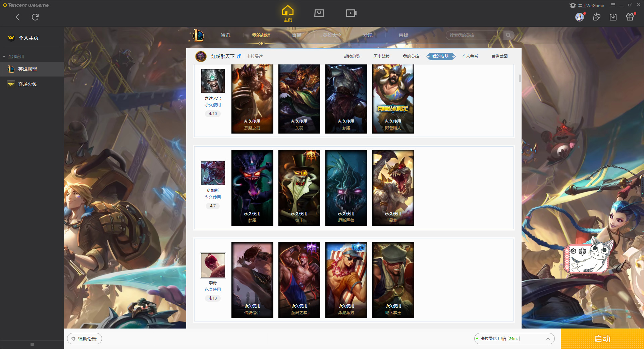644x349 pixels.
Task: Click the League of Legends logo icon
Action: click(198, 35)
